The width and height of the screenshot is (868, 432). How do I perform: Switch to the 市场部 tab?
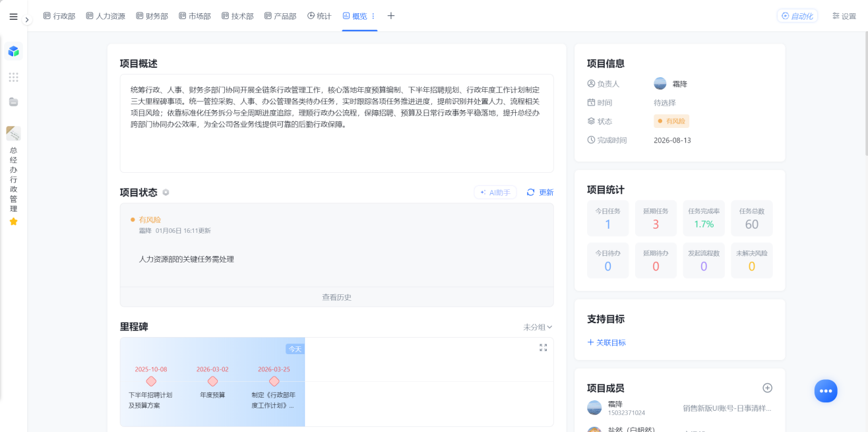point(195,16)
